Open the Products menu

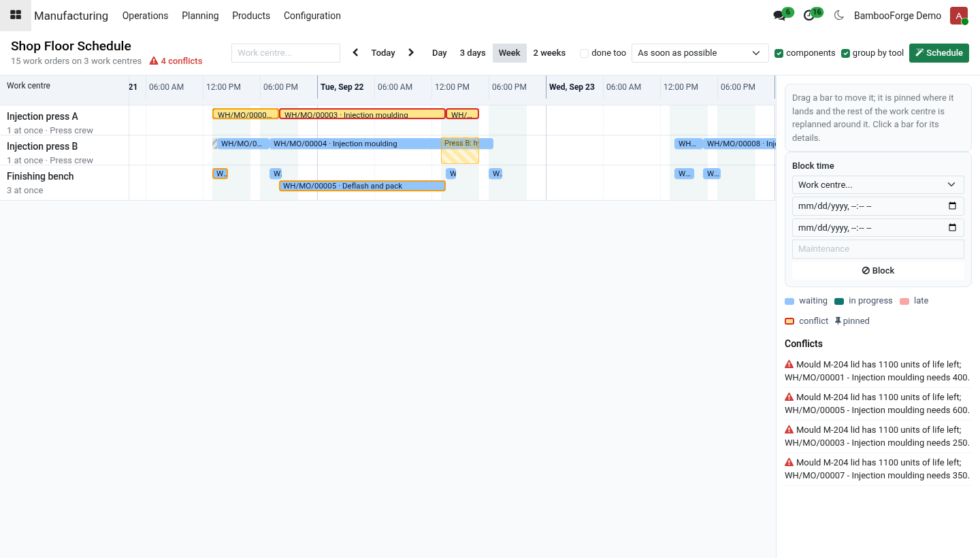pyautogui.click(x=251, y=16)
